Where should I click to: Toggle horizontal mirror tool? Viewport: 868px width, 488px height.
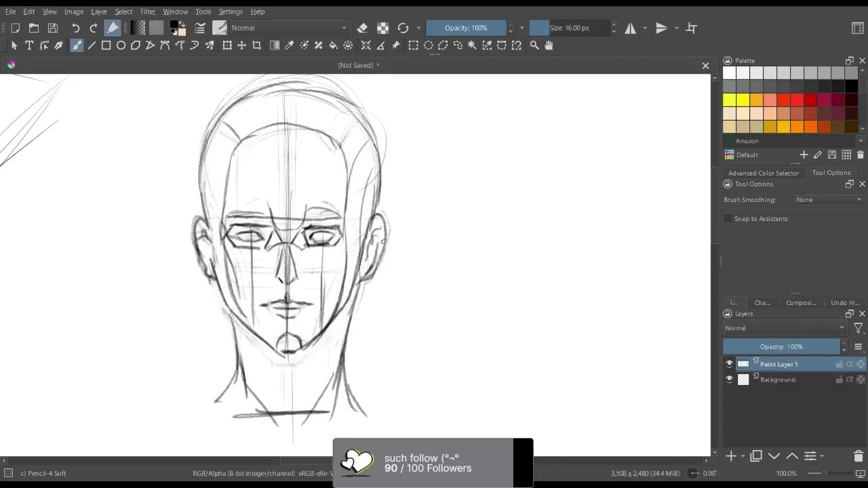[x=631, y=28]
